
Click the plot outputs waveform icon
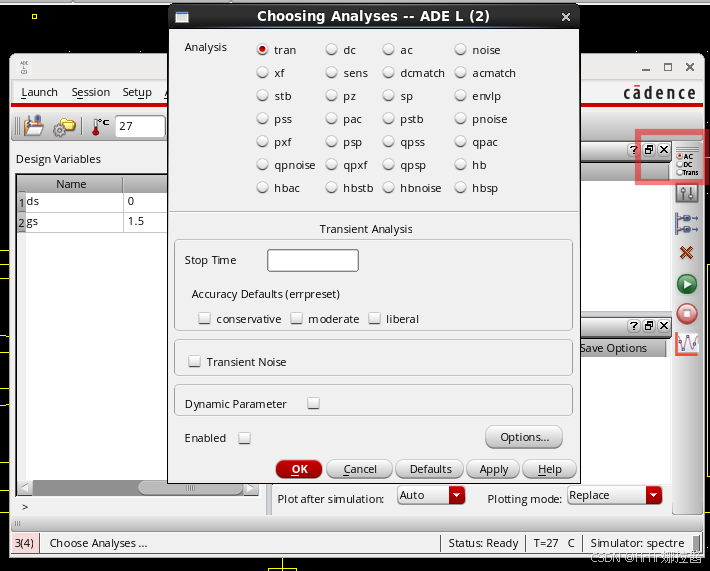(x=687, y=344)
